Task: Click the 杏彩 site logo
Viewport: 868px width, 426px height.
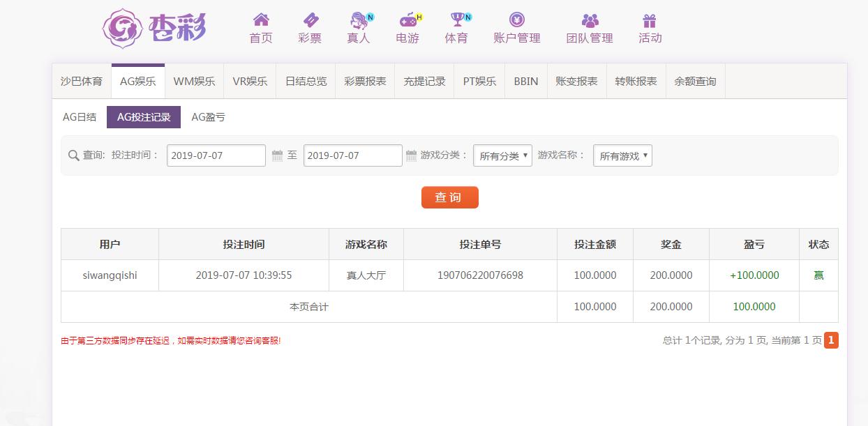Action: [154, 28]
